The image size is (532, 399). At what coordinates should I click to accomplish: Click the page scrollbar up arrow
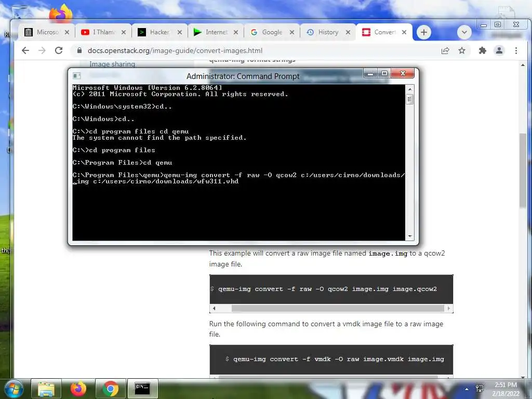pyautogui.click(x=523, y=65)
